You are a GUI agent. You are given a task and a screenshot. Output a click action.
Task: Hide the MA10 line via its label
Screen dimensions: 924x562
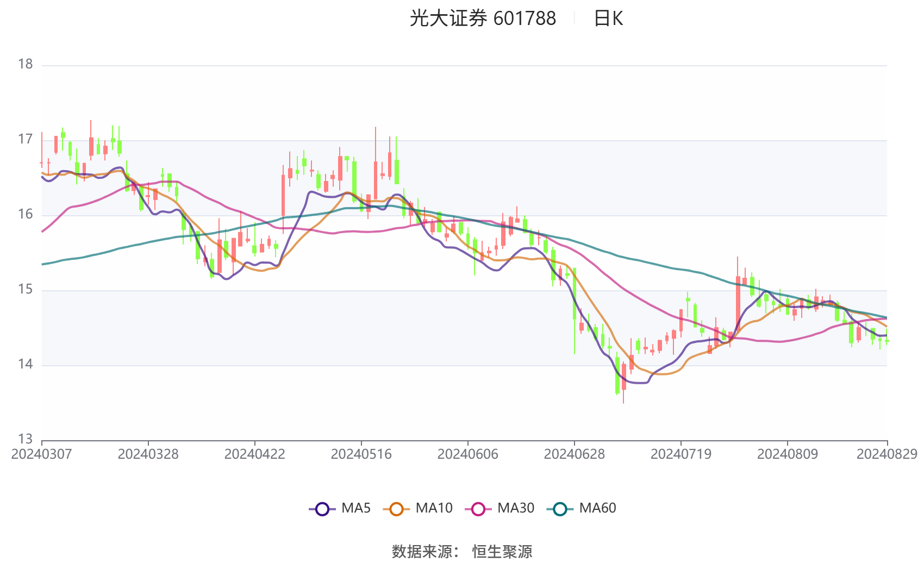(434, 508)
